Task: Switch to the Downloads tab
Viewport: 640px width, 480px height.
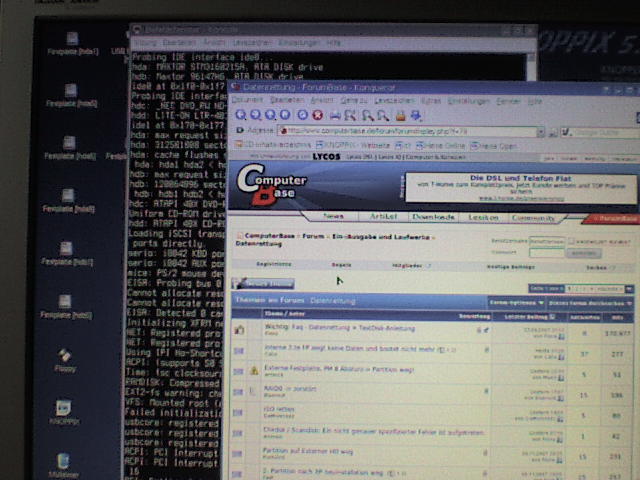Action: [x=433, y=217]
